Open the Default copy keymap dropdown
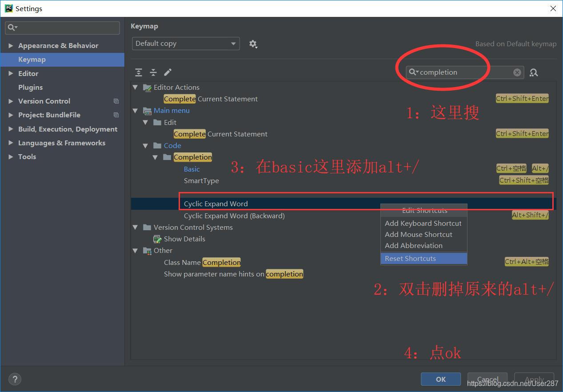 (185, 44)
